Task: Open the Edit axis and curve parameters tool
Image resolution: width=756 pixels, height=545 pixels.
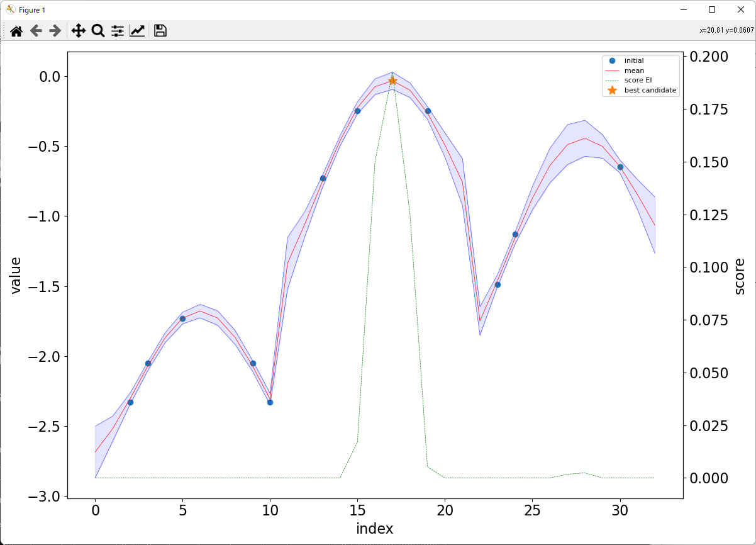Action: click(x=137, y=31)
